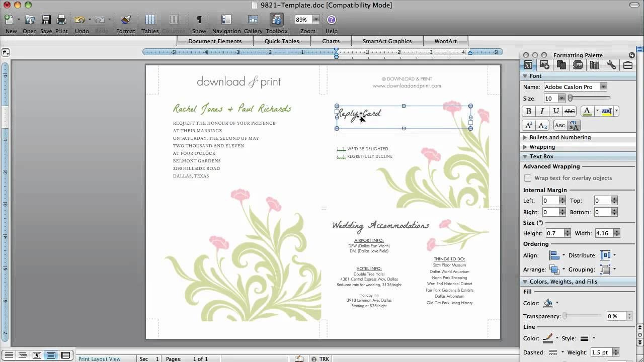Switch to the Document Elements tab
Screen dimensions: 644x362
pos(215,41)
